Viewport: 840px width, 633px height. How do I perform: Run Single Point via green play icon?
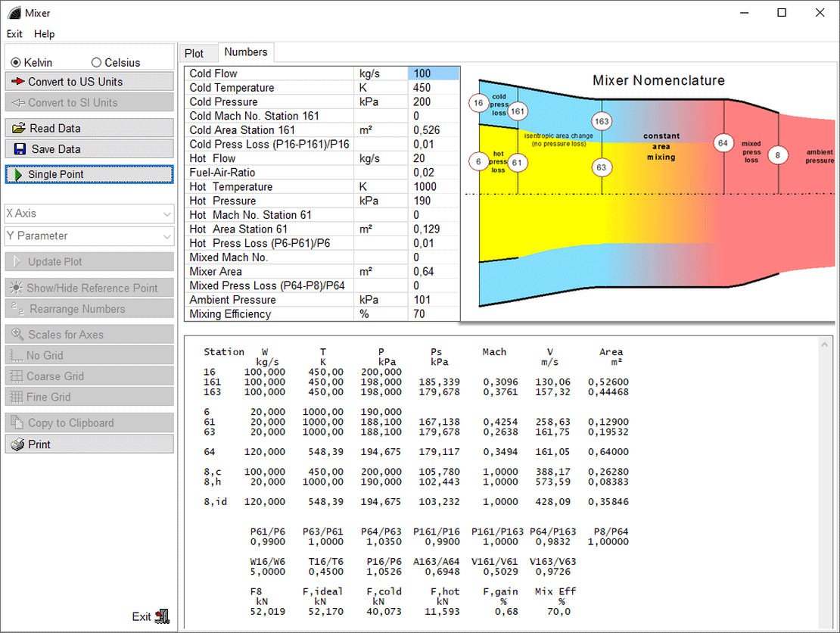point(18,175)
